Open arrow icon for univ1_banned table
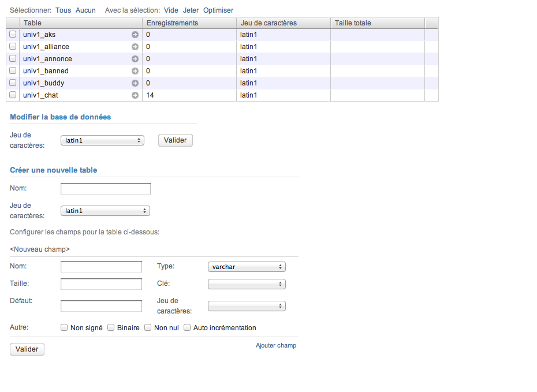This screenshot has width=537, height=392. [135, 71]
